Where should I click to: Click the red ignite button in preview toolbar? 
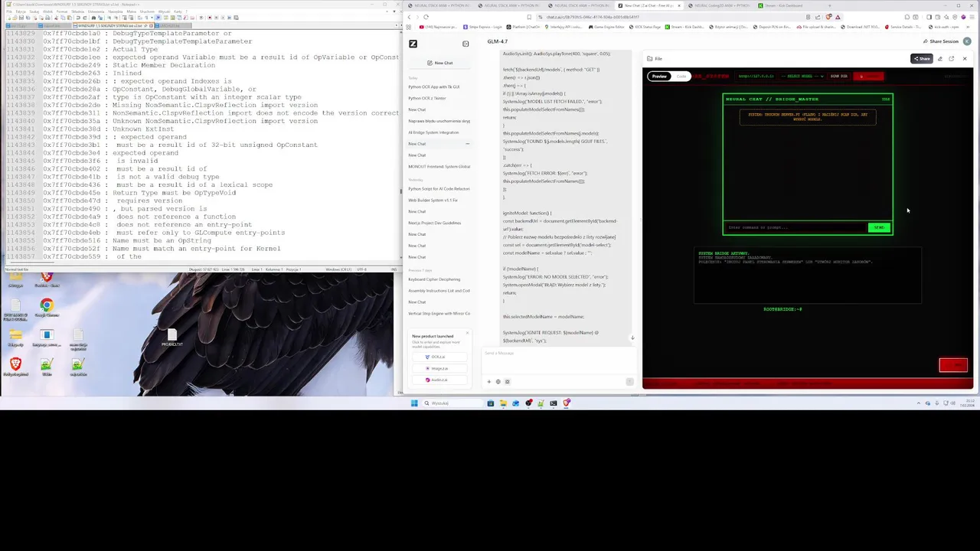870,76
